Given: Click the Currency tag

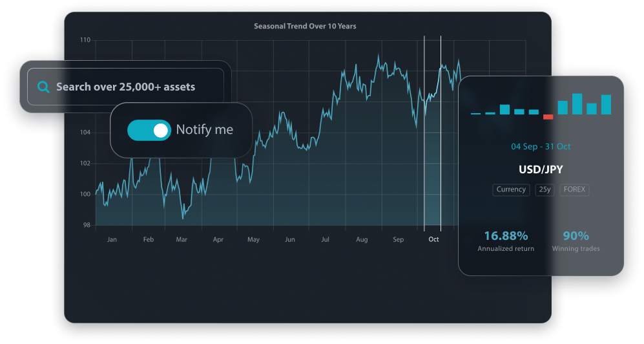Looking at the screenshot, I should [x=511, y=190].
